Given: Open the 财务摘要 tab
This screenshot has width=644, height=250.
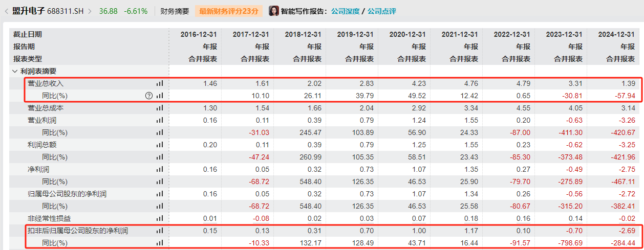Looking at the screenshot, I should pyautogui.click(x=175, y=11).
